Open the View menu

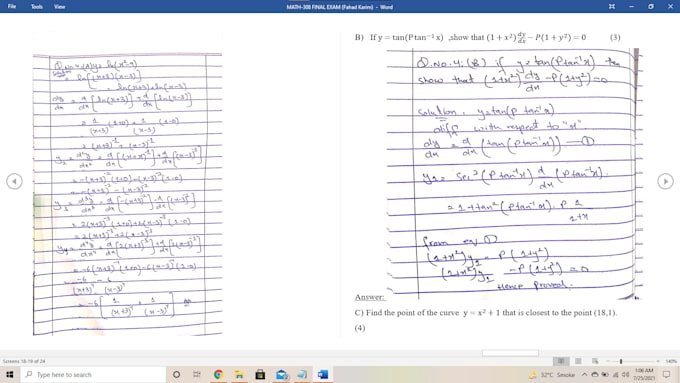pos(59,7)
